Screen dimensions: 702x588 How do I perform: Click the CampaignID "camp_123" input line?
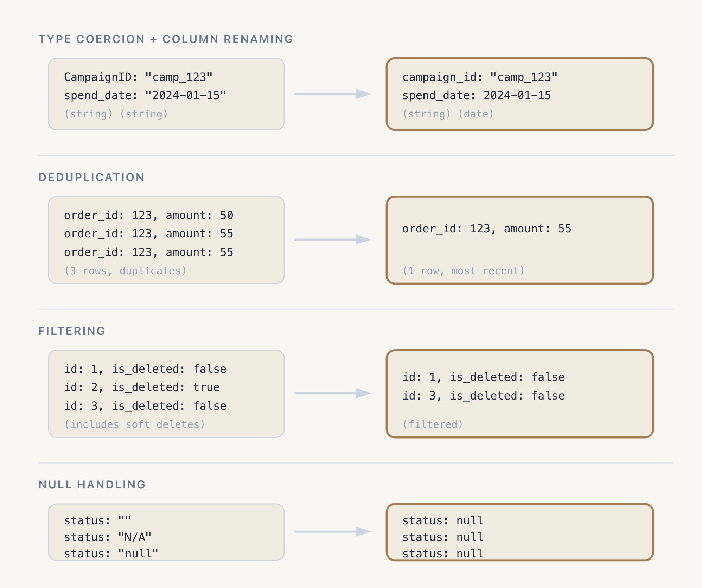138,77
